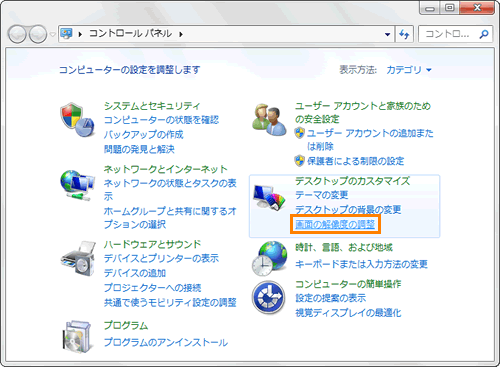Open ハードウェアとサウンド heading
The width and height of the screenshot is (500, 367).
tap(152, 244)
